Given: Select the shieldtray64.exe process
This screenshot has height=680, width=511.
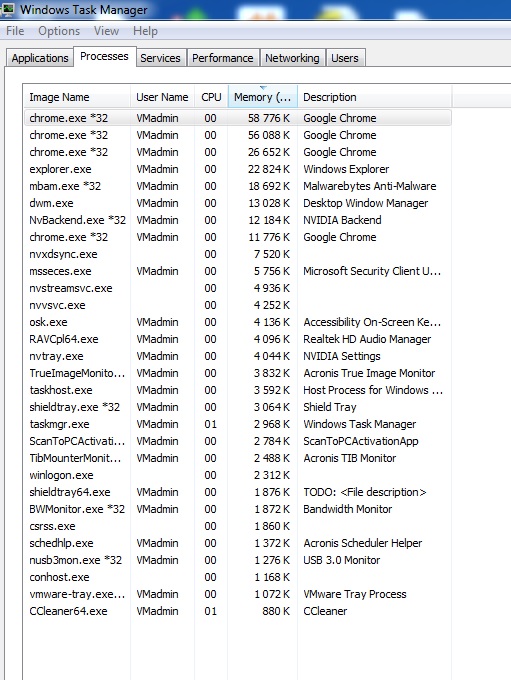Looking at the screenshot, I should (238, 492).
